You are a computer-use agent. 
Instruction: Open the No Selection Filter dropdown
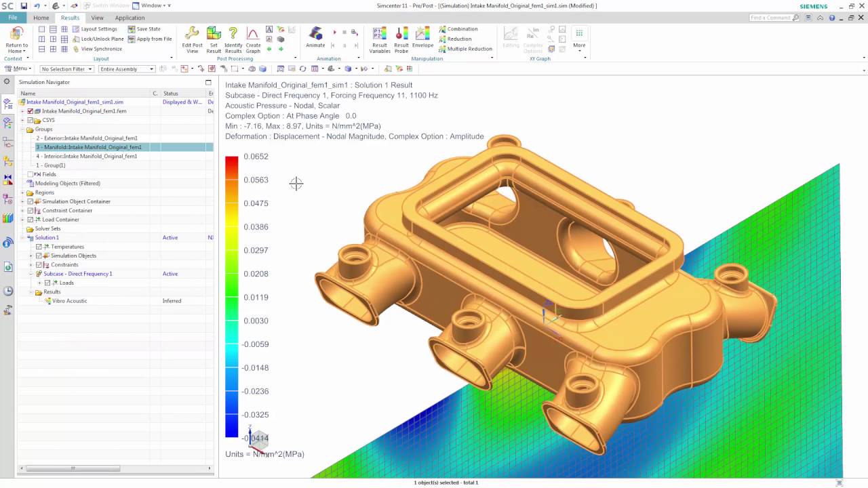pyautogui.click(x=66, y=69)
